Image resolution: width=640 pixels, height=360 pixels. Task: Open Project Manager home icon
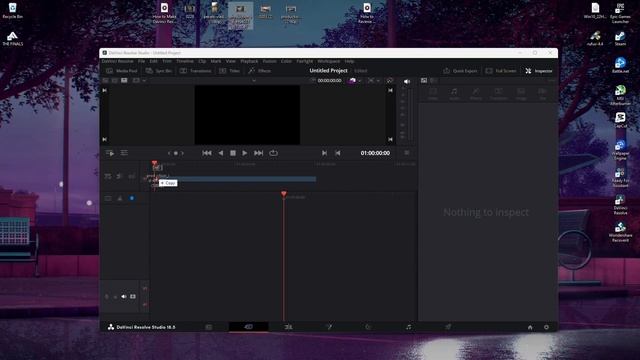click(530, 327)
